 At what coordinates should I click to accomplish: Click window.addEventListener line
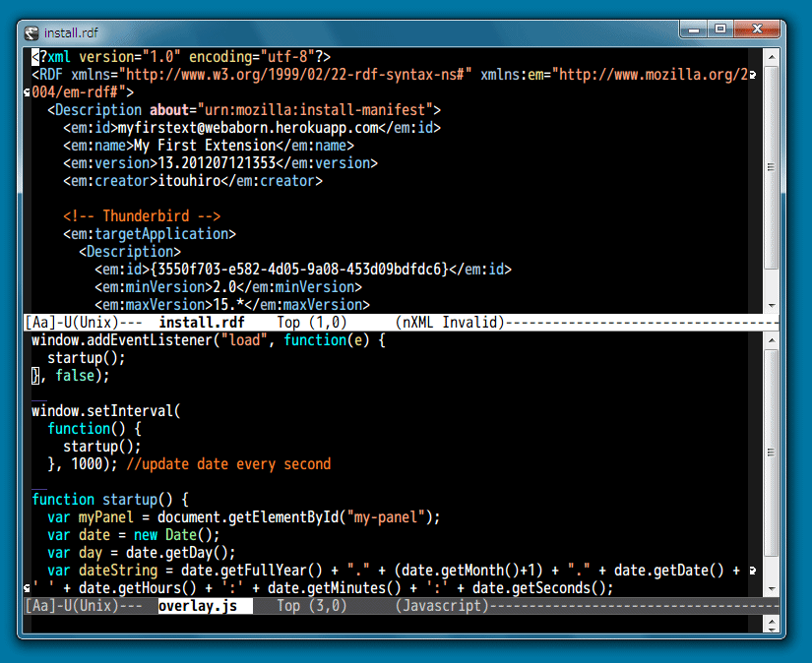pyautogui.click(x=209, y=340)
